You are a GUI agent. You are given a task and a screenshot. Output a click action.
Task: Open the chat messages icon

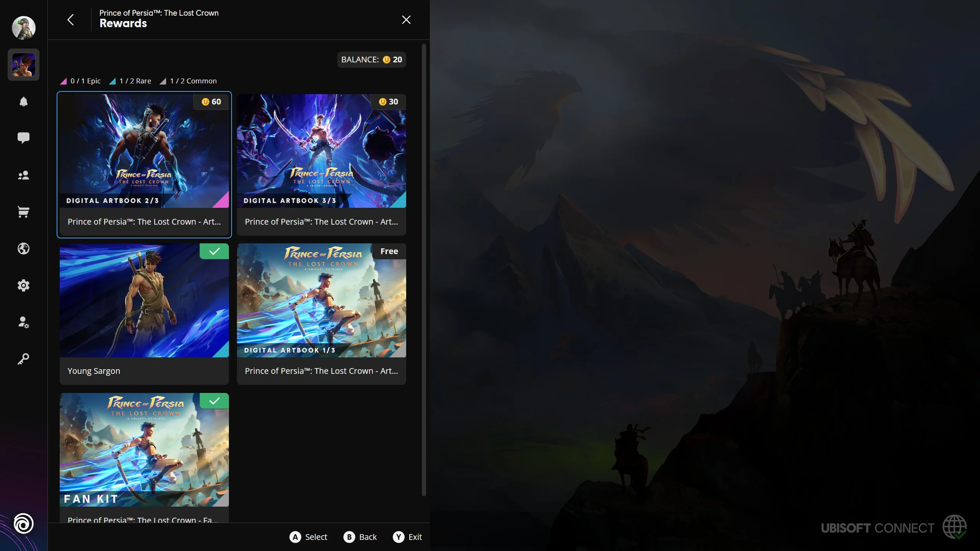point(23,138)
